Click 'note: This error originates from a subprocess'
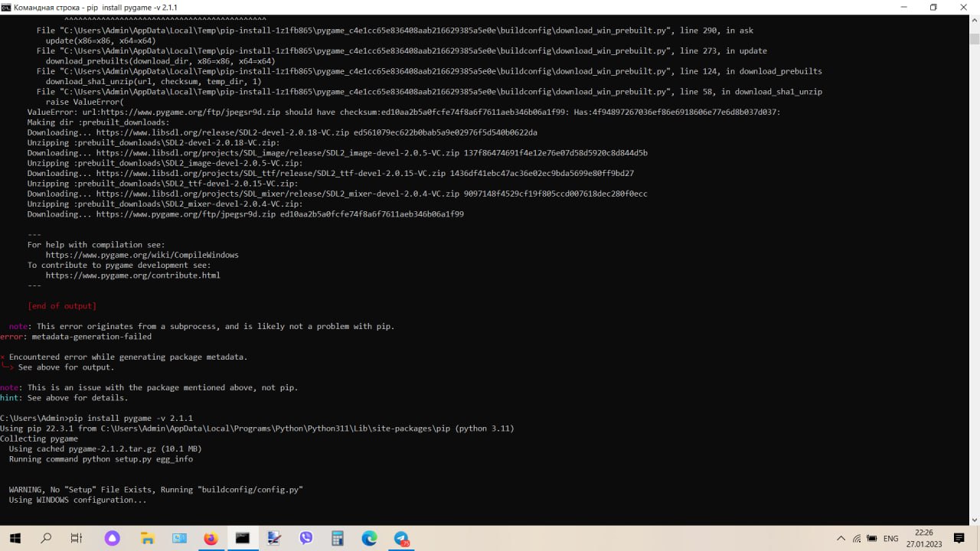Viewport: 980px width, 551px height. tap(202, 327)
